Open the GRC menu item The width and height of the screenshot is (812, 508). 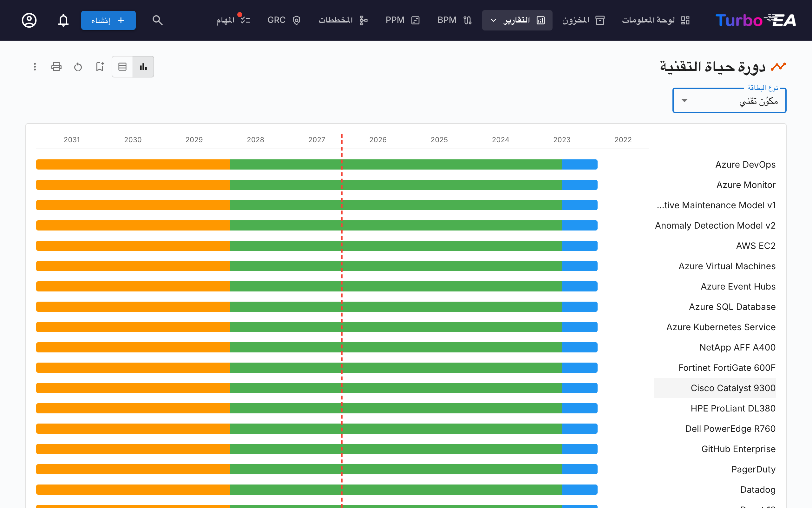point(284,20)
